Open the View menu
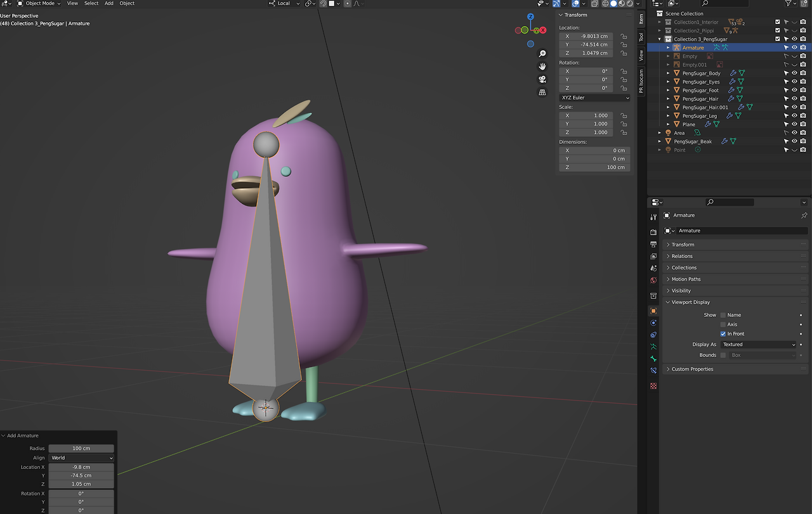Viewport: 812px width, 514px height. (73, 3)
